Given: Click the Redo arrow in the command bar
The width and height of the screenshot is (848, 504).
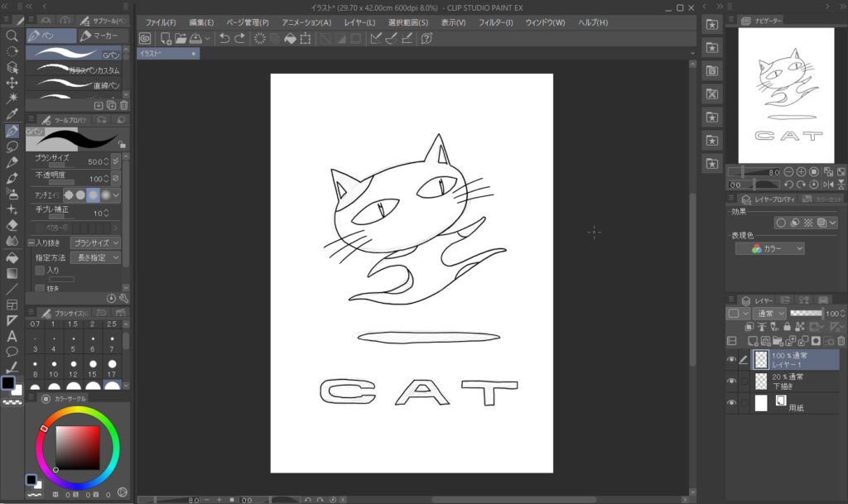Looking at the screenshot, I should (x=239, y=38).
